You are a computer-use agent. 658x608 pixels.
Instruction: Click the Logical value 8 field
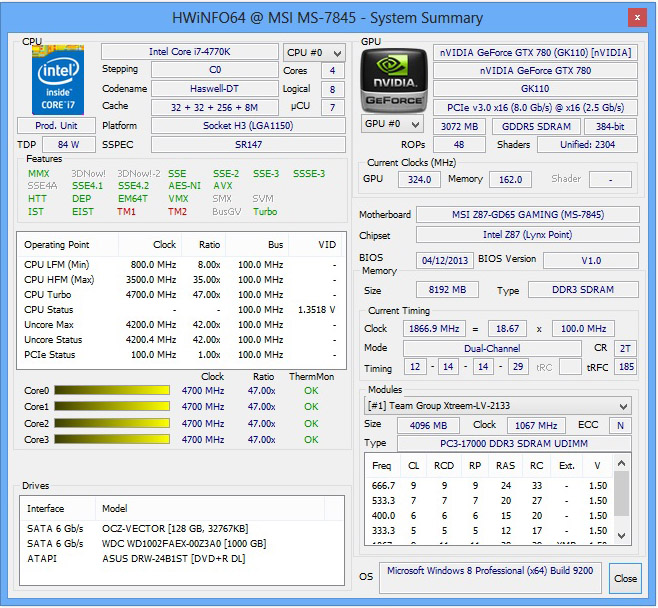coord(332,89)
